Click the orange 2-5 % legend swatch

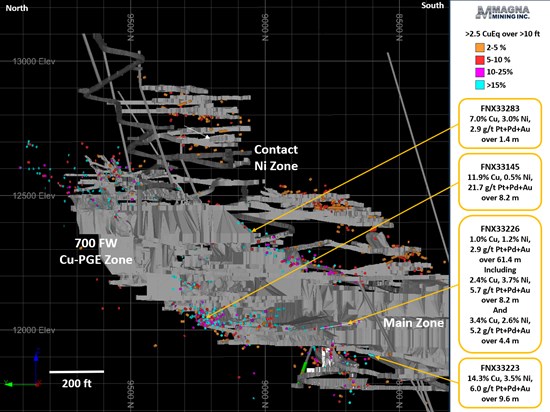[x=479, y=47]
